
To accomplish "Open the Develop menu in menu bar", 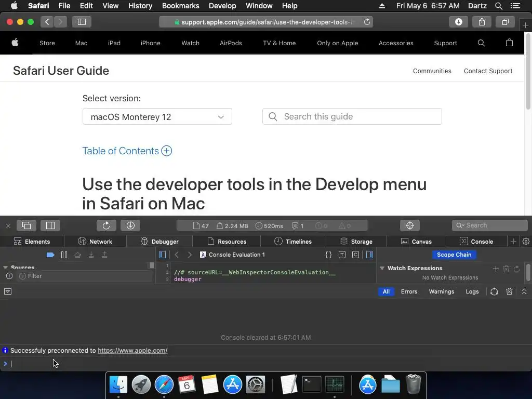I will tap(222, 6).
